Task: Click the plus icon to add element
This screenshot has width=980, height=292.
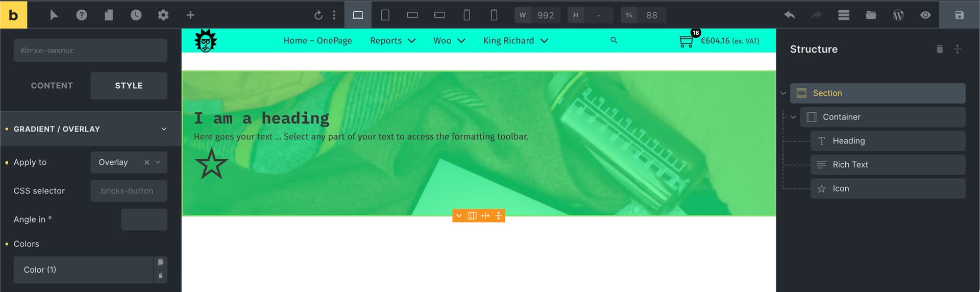Action: point(190,15)
